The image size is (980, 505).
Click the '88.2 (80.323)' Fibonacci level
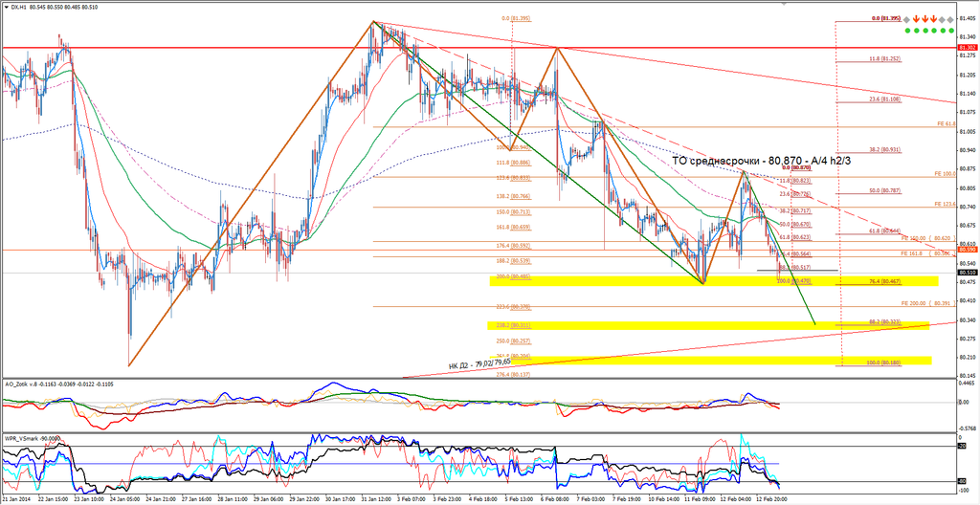pos(885,322)
